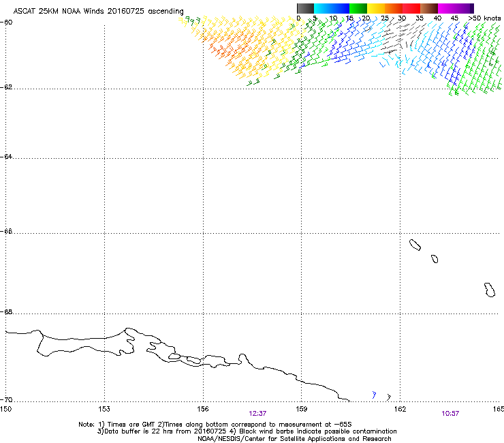The width and height of the screenshot is (504, 443).
Task: Click the magenta 40-45 knots legend segment
Action: pyautogui.click(x=447, y=8)
